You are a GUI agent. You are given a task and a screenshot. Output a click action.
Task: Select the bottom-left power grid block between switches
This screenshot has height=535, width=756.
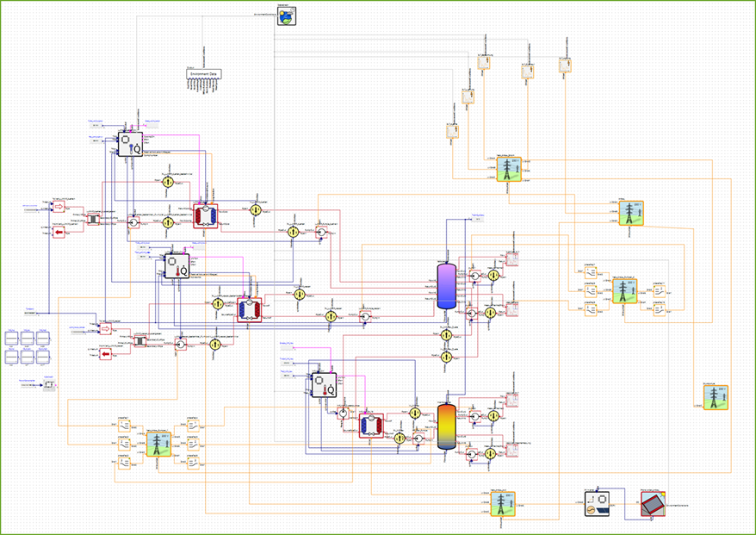158,445
